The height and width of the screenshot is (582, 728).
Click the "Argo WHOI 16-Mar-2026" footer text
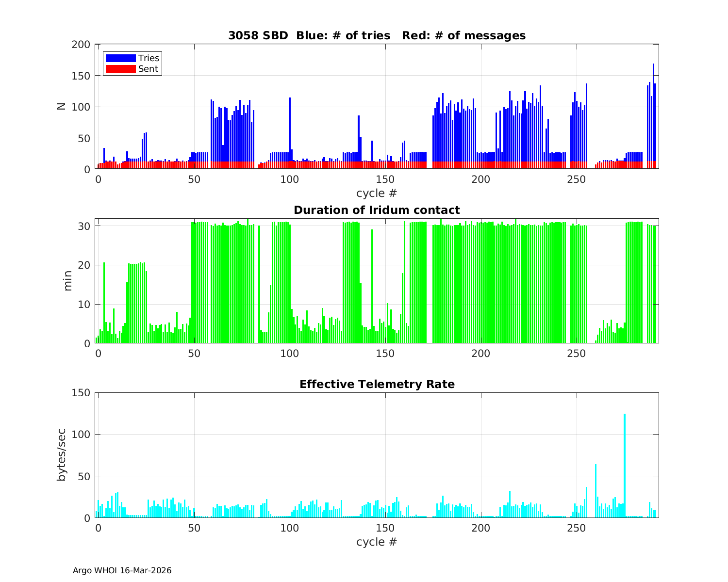[122, 570]
